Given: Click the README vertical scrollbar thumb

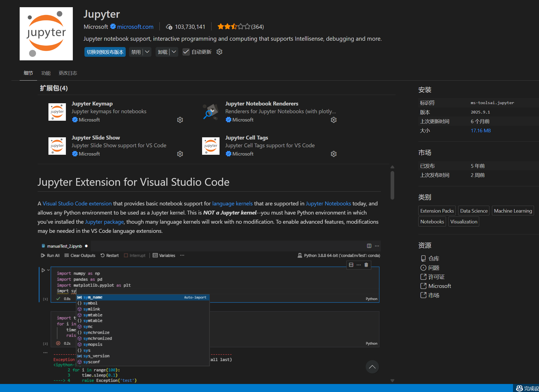Looking at the screenshot, I should (392, 185).
